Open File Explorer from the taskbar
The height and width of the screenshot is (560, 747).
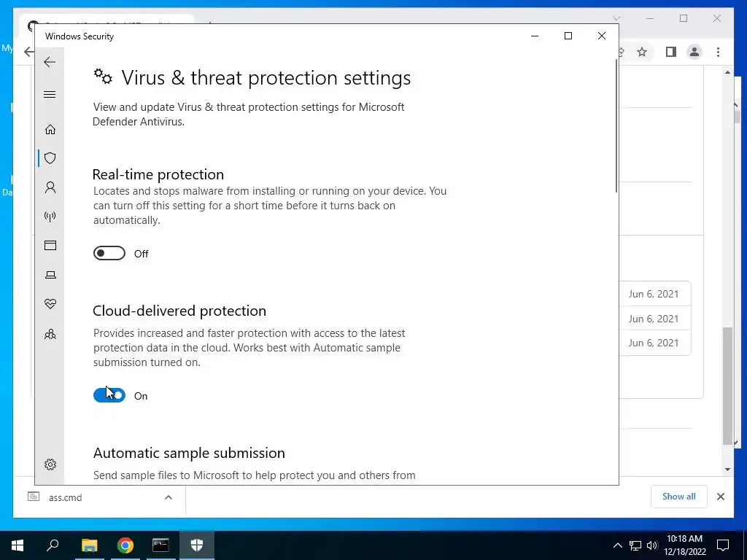click(89, 545)
